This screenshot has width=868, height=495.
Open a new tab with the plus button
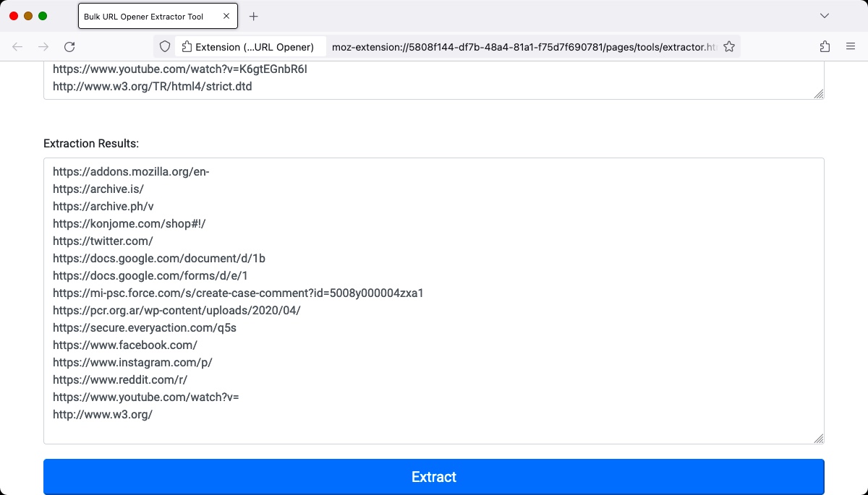(x=253, y=15)
